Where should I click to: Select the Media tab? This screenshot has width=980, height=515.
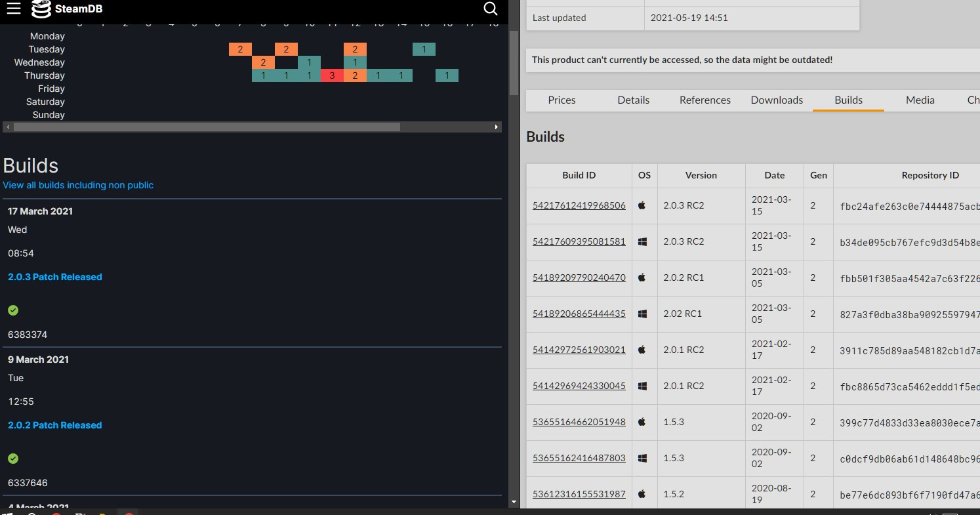click(x=920, y=100)
